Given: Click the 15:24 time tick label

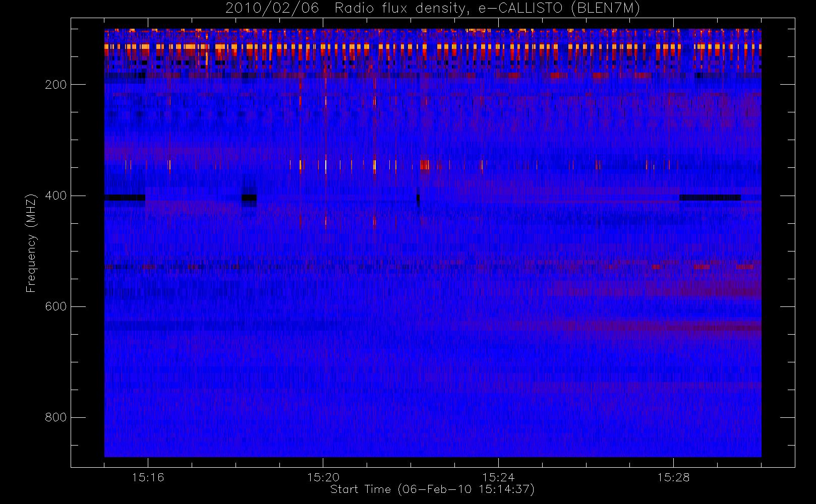Looking at the screenshot, I should coord(498,477).
